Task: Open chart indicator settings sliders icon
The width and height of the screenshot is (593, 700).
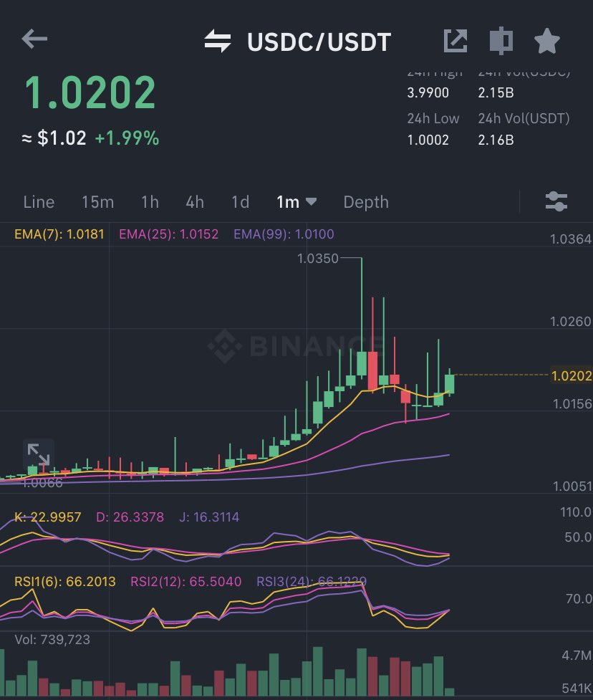Action: pyautogui.click(x=556, y=201)
